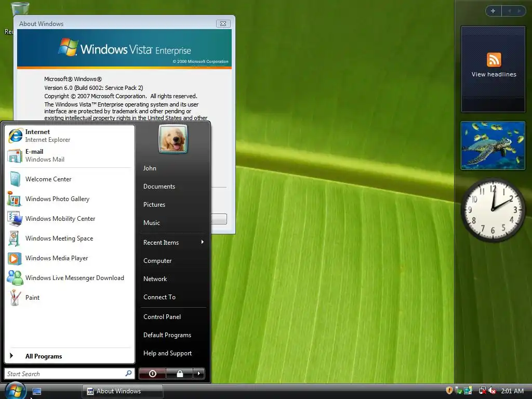This screenshot has height=399, width=532.
Task: Open the Control Panel
Action: (173, 317)
